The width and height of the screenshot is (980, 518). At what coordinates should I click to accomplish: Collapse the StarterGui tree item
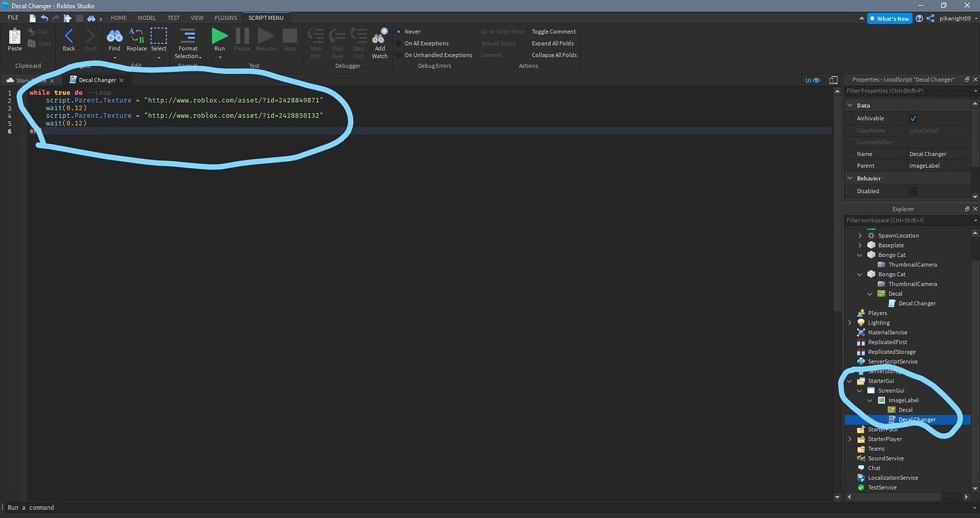click(x=849, y=380)
